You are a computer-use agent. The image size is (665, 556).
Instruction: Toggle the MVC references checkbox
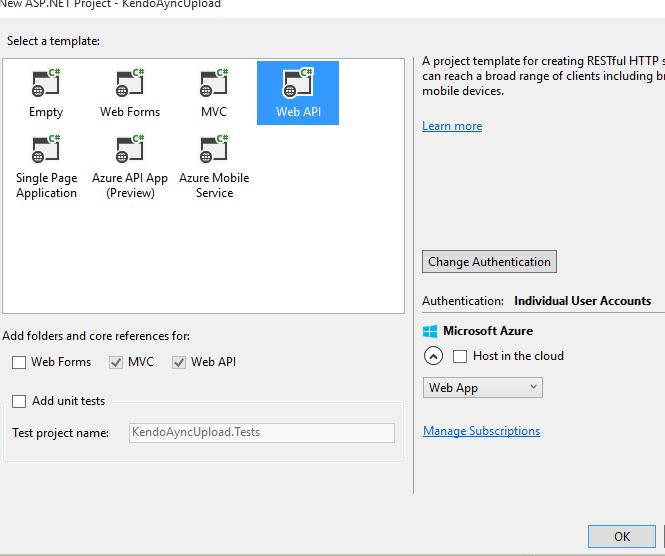point(116,362)
